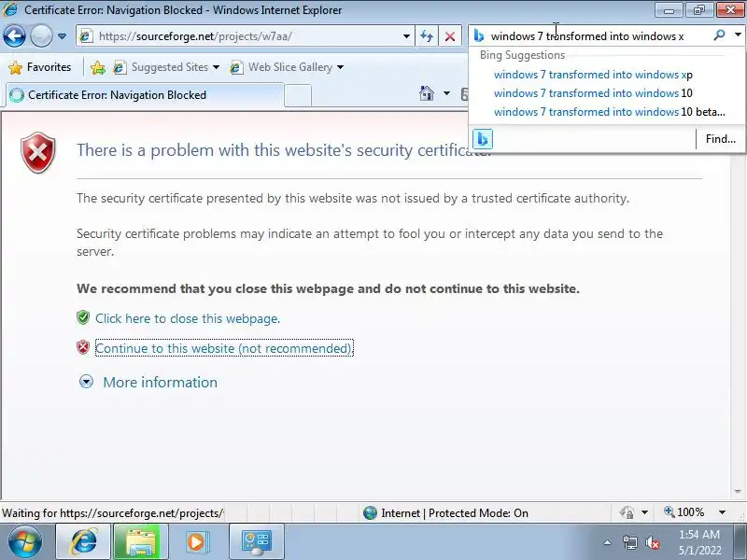
Task: Click into the Bing search box text
Action: (587, 36)
